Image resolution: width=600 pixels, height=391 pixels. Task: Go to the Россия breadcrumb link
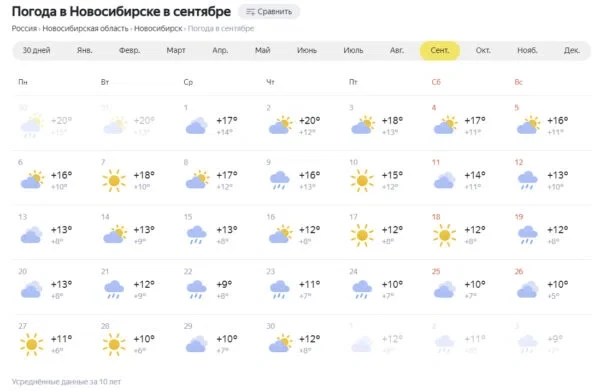click(x=24, y=29)
